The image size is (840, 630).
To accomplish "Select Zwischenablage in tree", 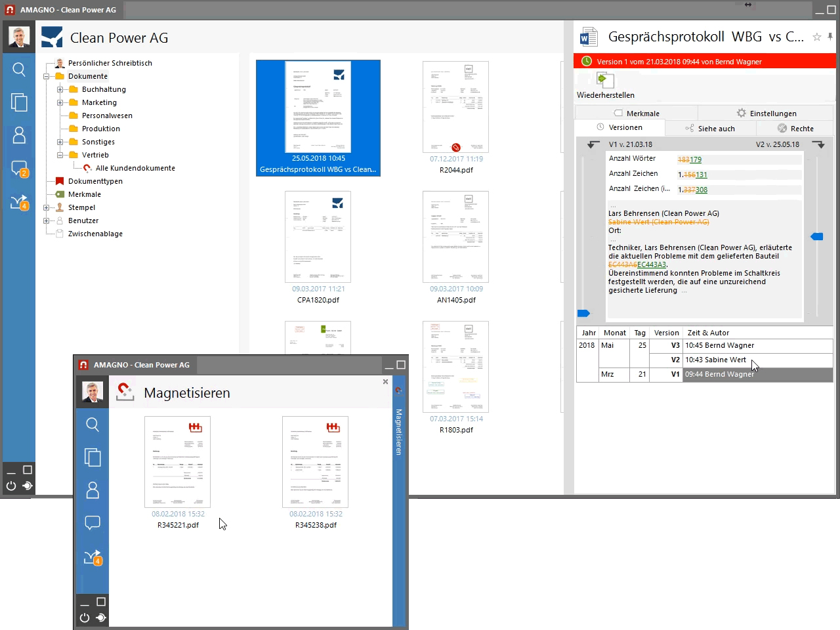I will pos(95,234).
